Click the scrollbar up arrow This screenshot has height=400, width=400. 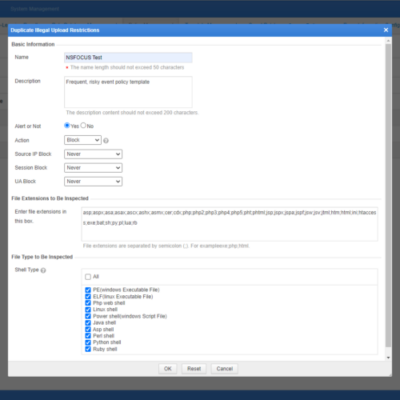388,41
